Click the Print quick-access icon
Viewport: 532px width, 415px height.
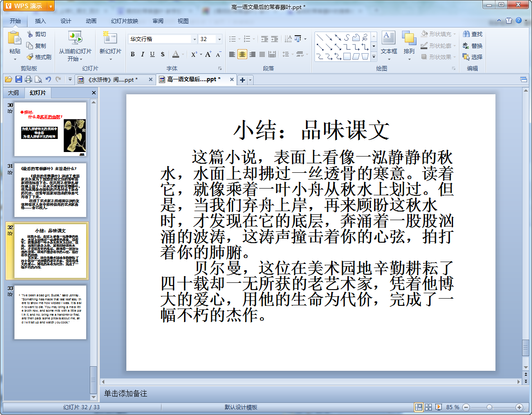tap(28, 80)
